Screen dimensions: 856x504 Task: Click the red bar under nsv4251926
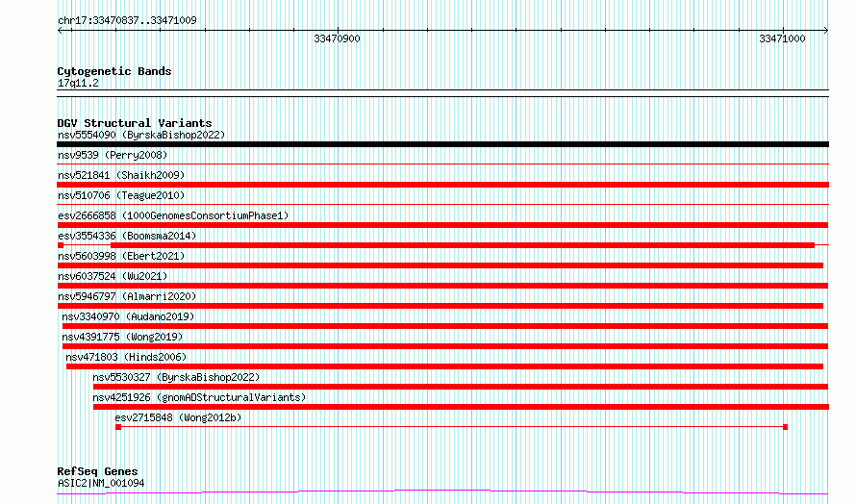[462, 407]
